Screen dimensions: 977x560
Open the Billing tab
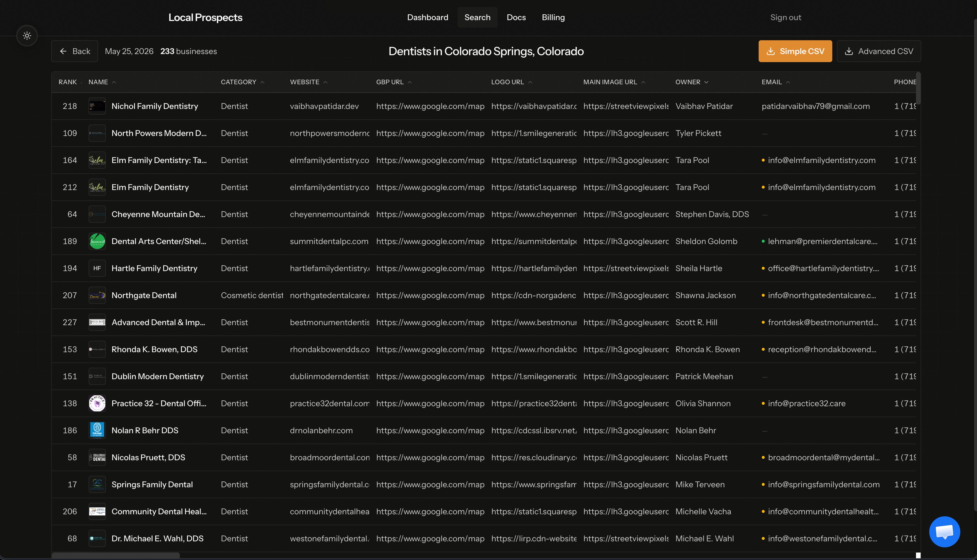point(553,17)
